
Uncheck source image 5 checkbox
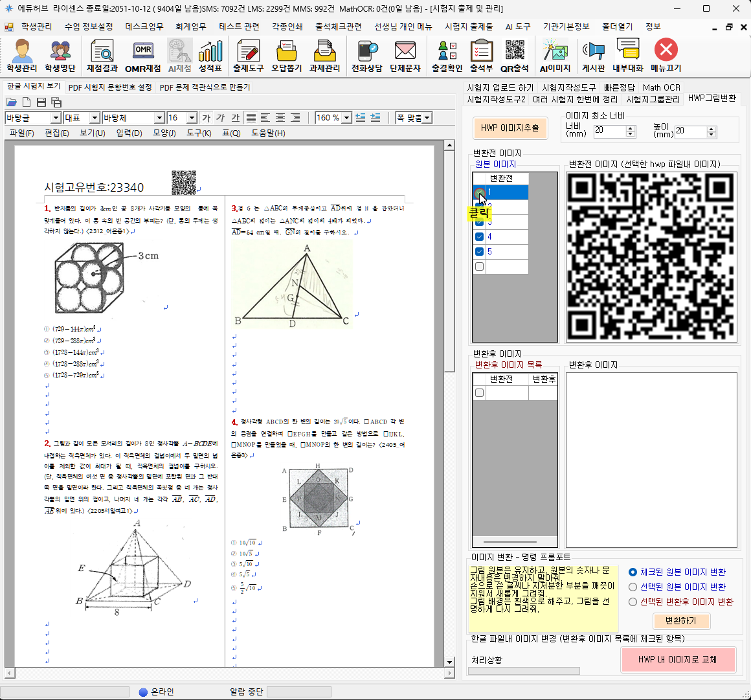480,252
